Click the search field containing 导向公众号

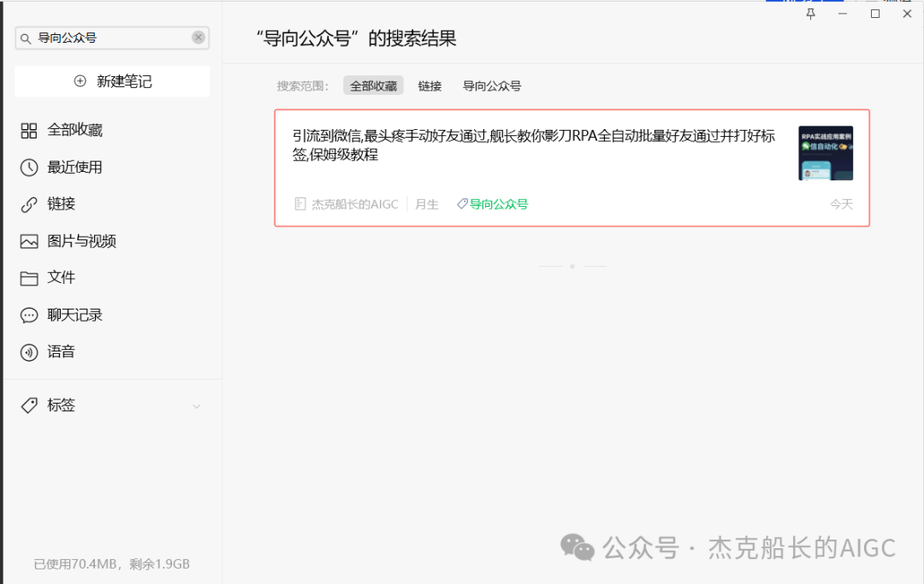click(112, 38)
